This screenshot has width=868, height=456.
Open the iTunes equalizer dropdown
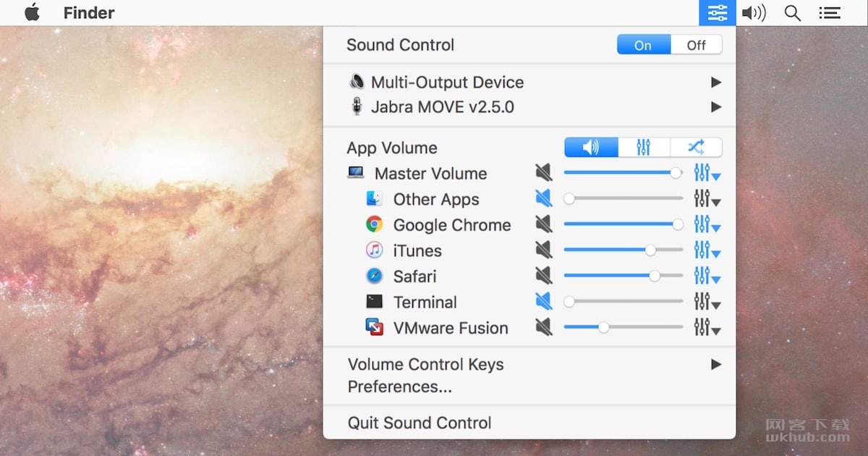[707, 250]
